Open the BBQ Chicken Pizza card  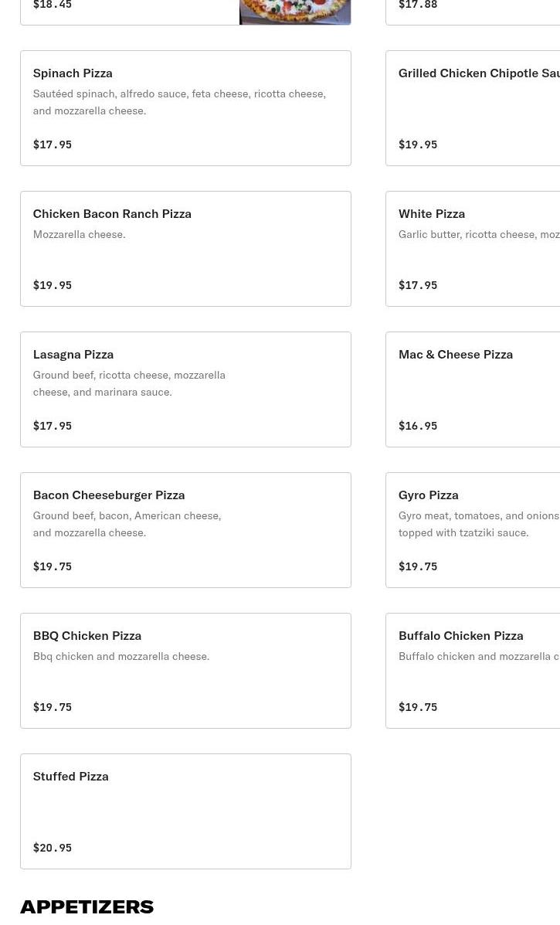pos(185,671)
